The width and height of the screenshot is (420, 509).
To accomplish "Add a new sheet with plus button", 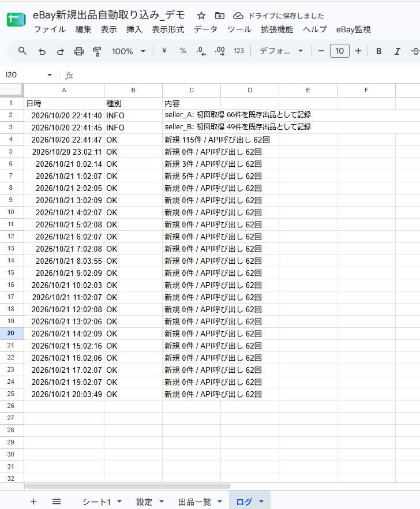I will [x=33, y=501].
